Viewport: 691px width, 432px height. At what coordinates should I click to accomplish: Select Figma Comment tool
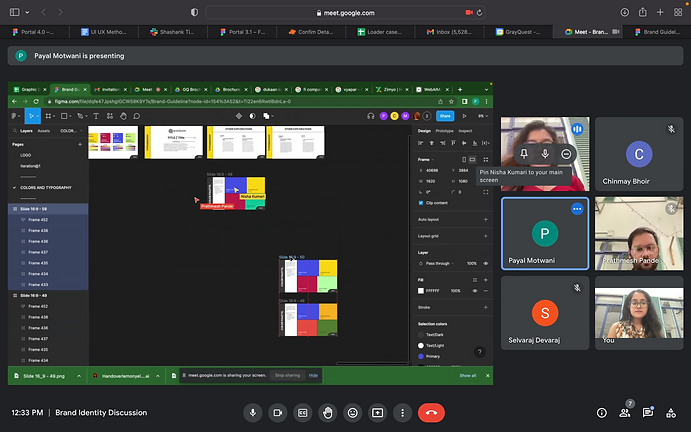point(137,116)
